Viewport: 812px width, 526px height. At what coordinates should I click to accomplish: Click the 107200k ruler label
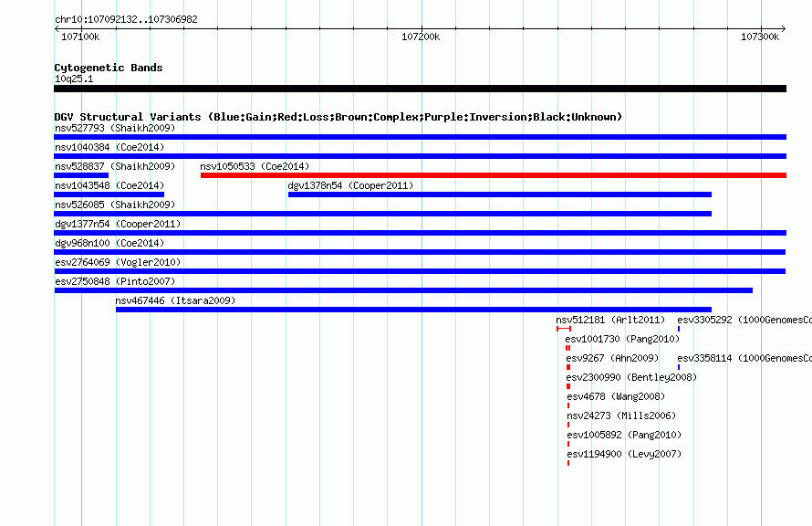click(421, 37)
